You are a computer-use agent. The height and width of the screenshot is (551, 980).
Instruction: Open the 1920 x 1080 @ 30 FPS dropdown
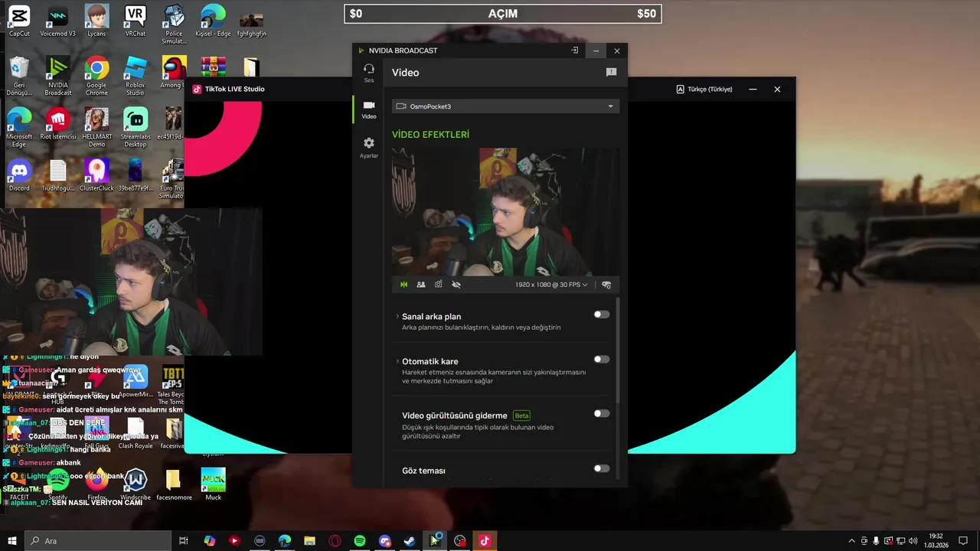click(551, 285)
